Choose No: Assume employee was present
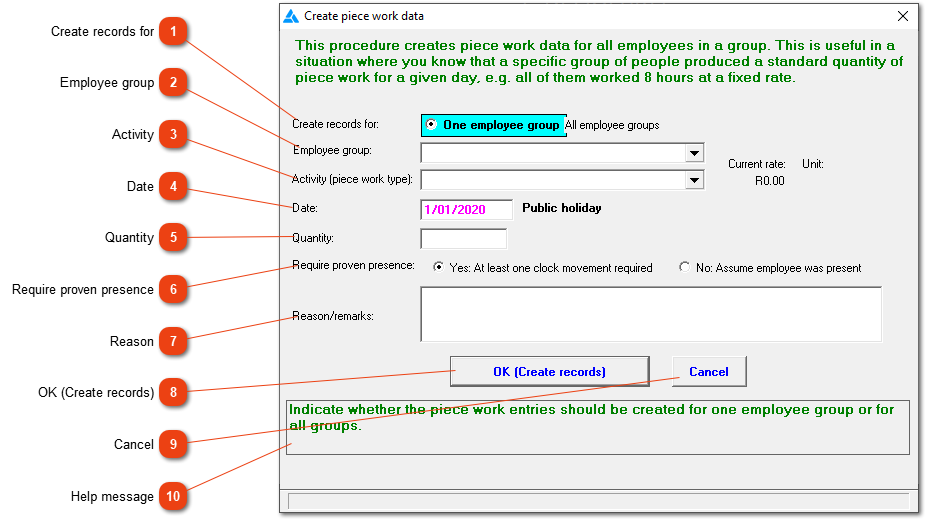 (770, 268)
